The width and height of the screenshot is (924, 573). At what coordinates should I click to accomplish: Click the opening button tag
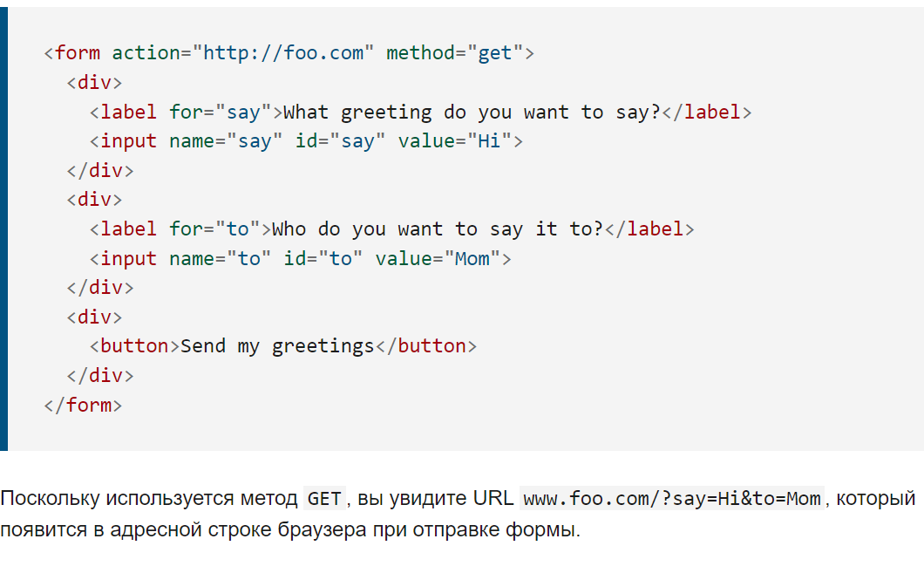point(134,346)
